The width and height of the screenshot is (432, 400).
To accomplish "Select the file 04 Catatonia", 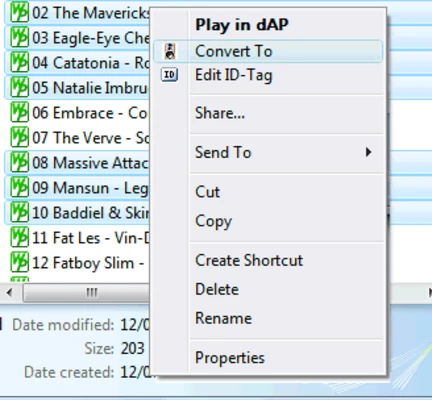I will point(90,63).
